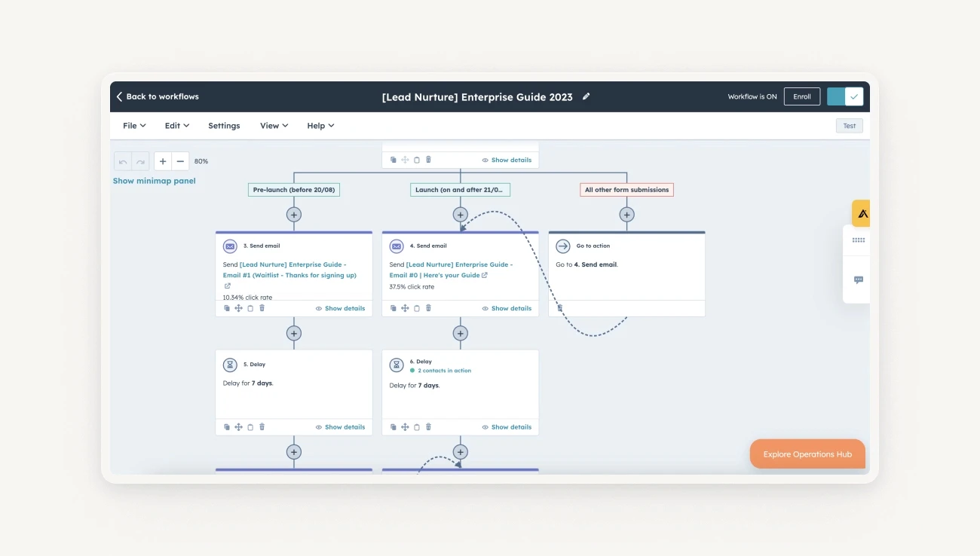The image size is (980, 556).
Task: Click the 37.5% click rate text
Action: coord(412,287)
